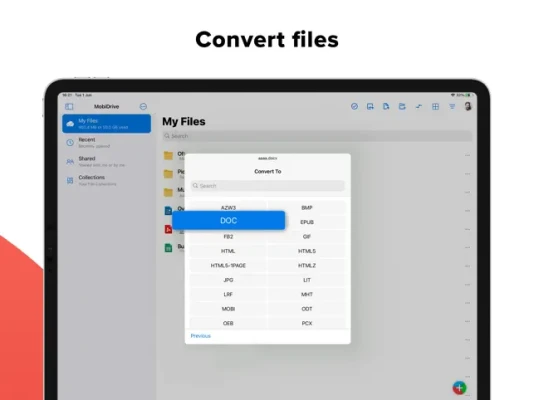The image size is (534, 400).
Task: Click the Convert To search field
Action: pos(267,186)
